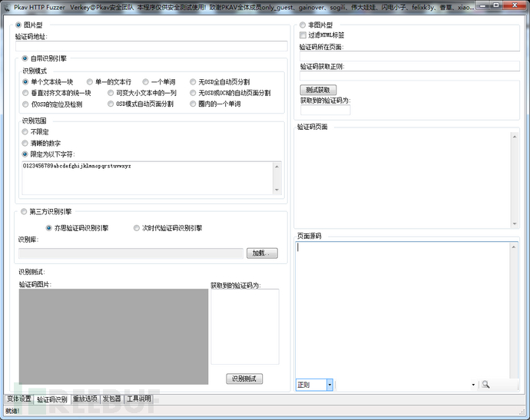
Task: Switch to 重放选项 tab
Action: coord(85,399)
